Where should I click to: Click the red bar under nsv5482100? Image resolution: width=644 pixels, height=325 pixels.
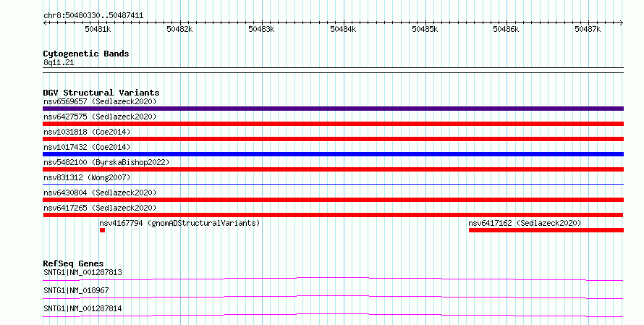pyautogui.click(x=333, y=169)
